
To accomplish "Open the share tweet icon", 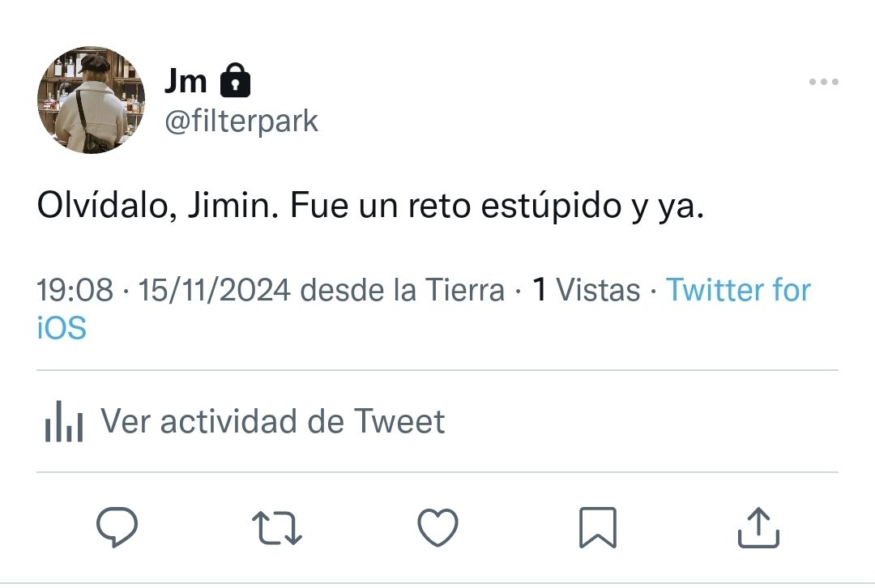I will point(758,527).
